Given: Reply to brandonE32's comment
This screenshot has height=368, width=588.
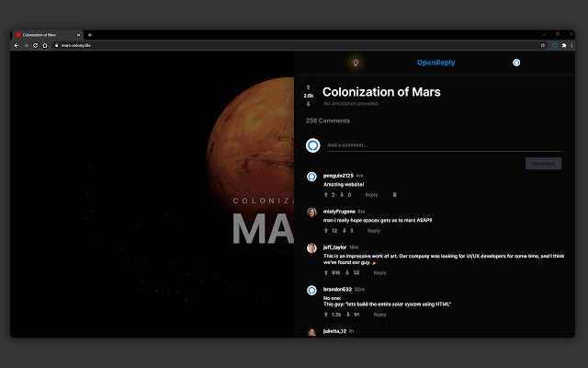Looking at the screenshot, I should (x=379, y=315).
